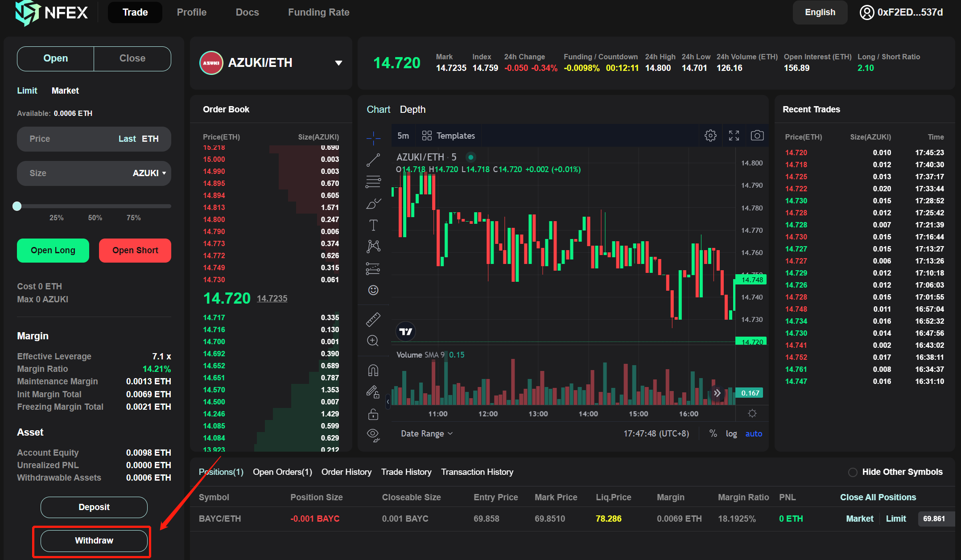Select the ruler measure tool
The height and width of the screenshot is (560, 961).
pos(373,319)
